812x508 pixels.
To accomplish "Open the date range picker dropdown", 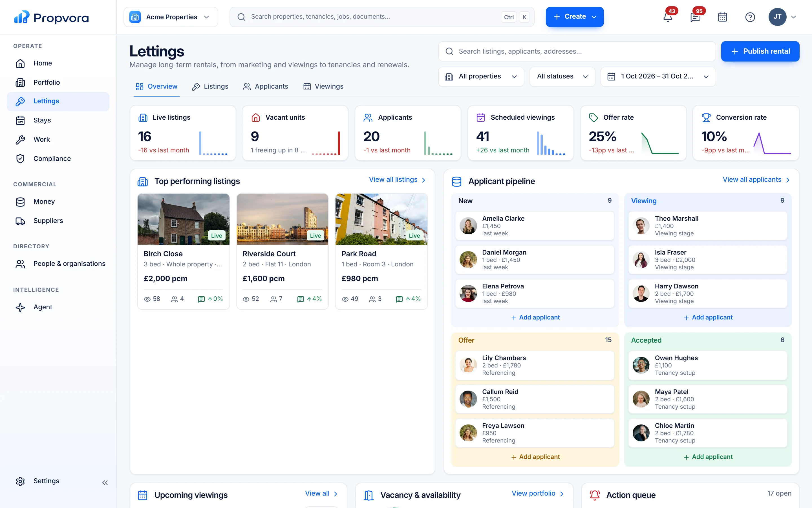I will [658, 76].
